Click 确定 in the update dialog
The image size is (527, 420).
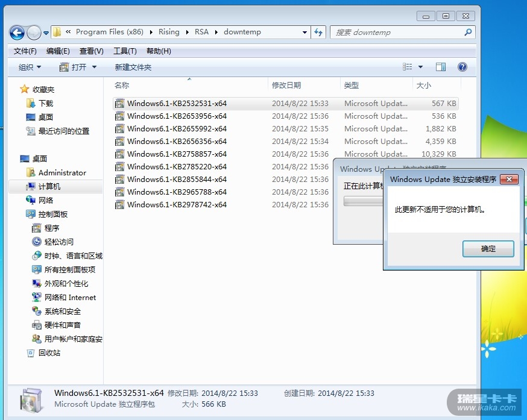(488, 249)
